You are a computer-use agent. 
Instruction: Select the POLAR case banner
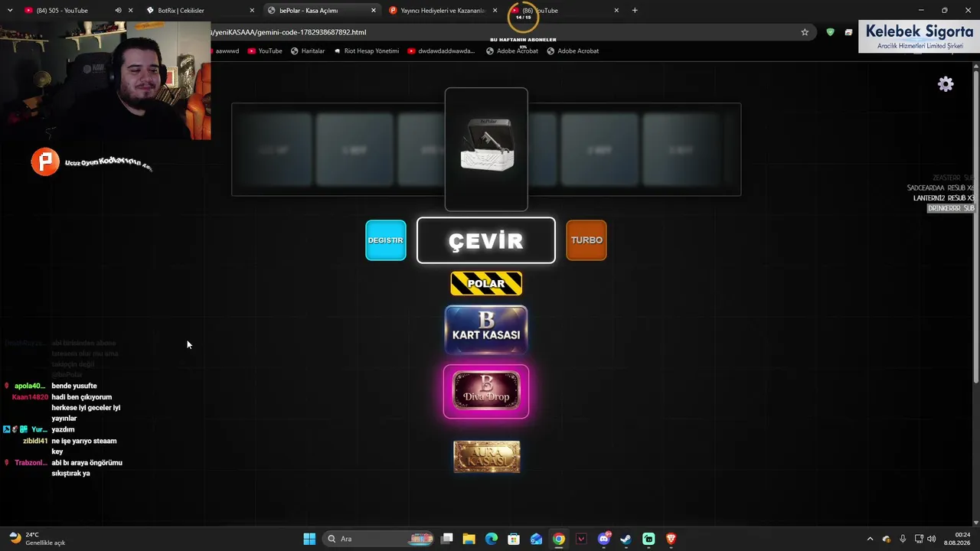click(486, 283)
